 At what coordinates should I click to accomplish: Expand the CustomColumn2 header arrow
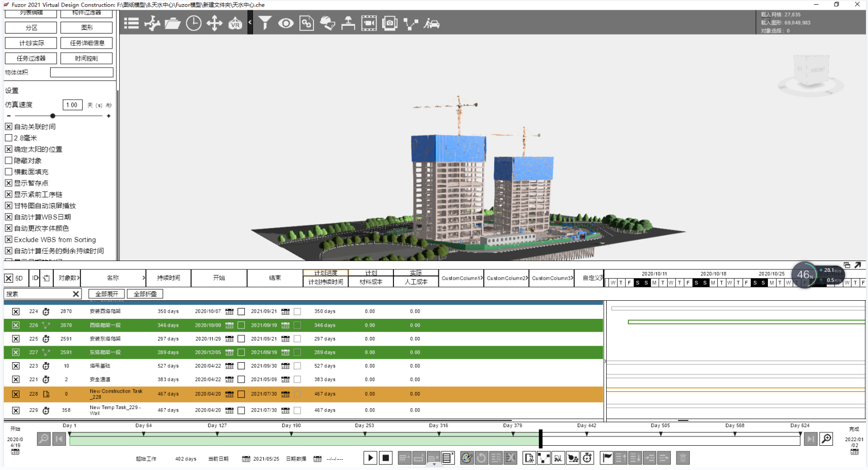(527, 278)
